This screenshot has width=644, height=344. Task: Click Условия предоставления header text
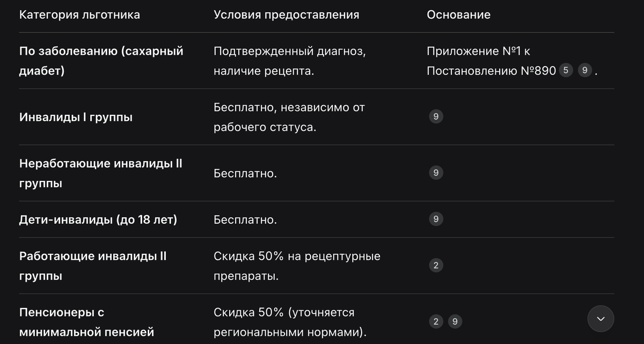[x=287, y=14]
